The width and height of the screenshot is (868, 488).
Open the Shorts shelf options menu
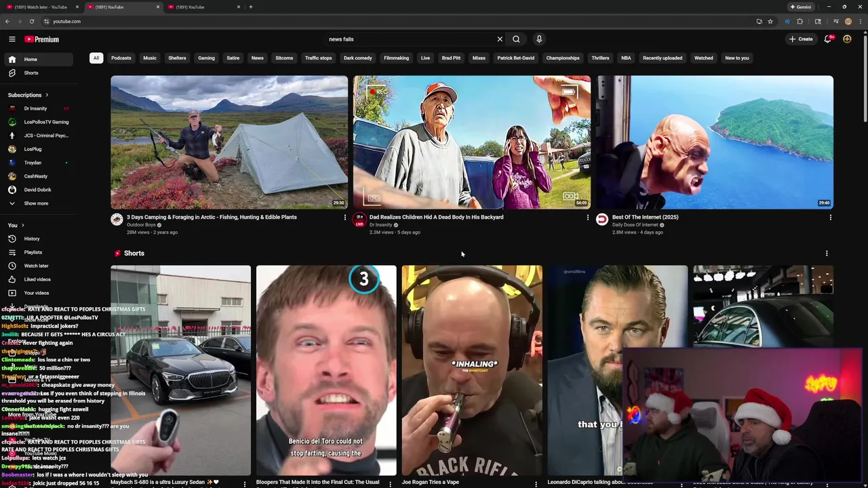click(x=826, y=253)
